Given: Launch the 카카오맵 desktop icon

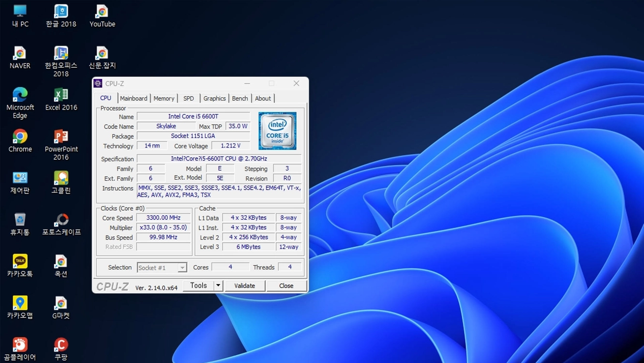Looking at the screenshot, I should pos(20,307).
